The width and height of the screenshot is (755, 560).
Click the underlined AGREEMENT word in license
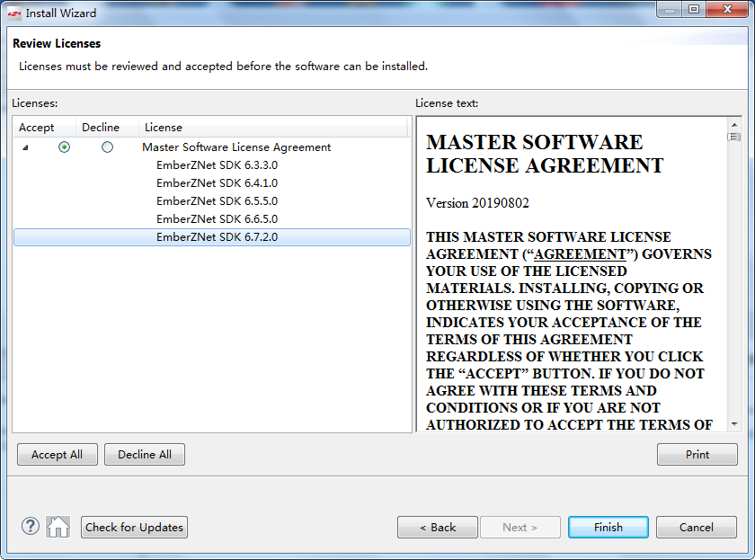coord(580,254)
